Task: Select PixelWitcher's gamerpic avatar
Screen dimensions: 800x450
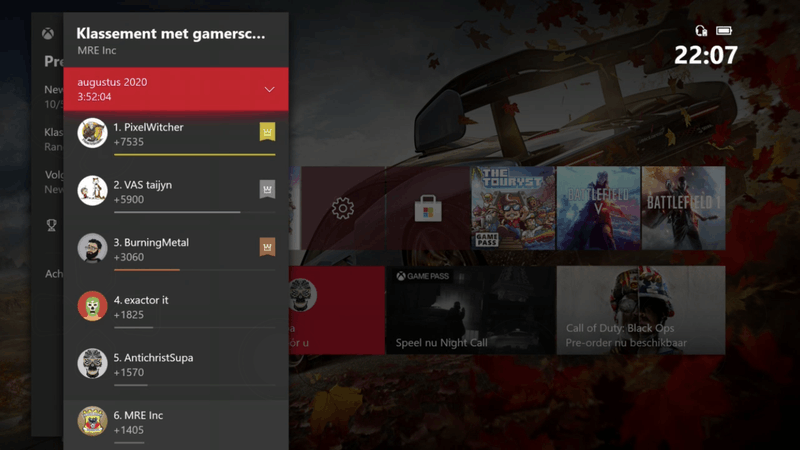Action: pos(92,133)
